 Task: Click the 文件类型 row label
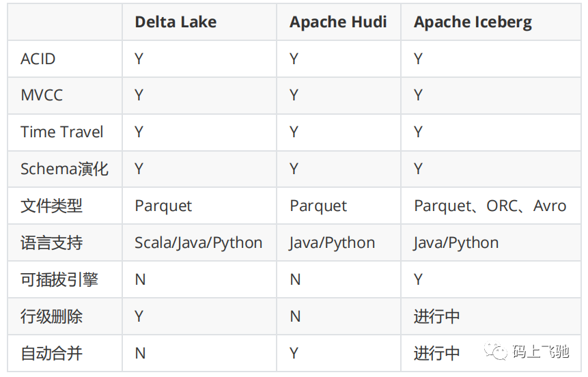51,206
